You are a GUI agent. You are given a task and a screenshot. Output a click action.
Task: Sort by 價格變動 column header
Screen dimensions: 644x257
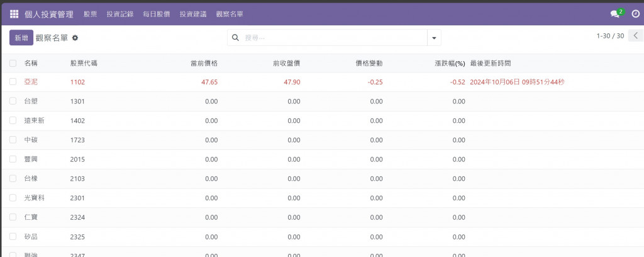[369, 64]
